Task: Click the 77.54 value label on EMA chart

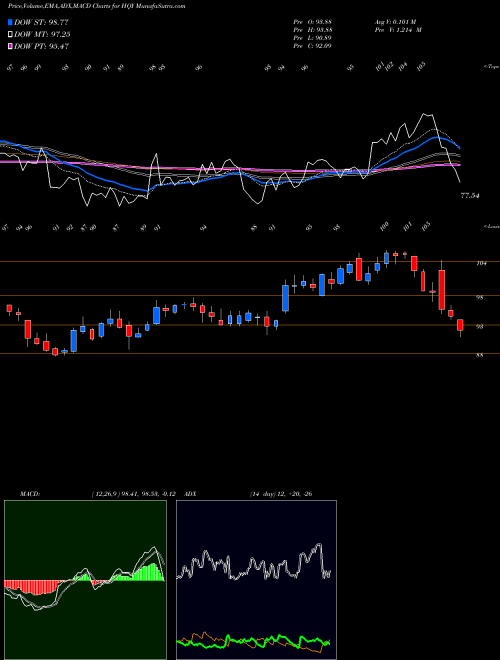Action: [x=470, y=196]
